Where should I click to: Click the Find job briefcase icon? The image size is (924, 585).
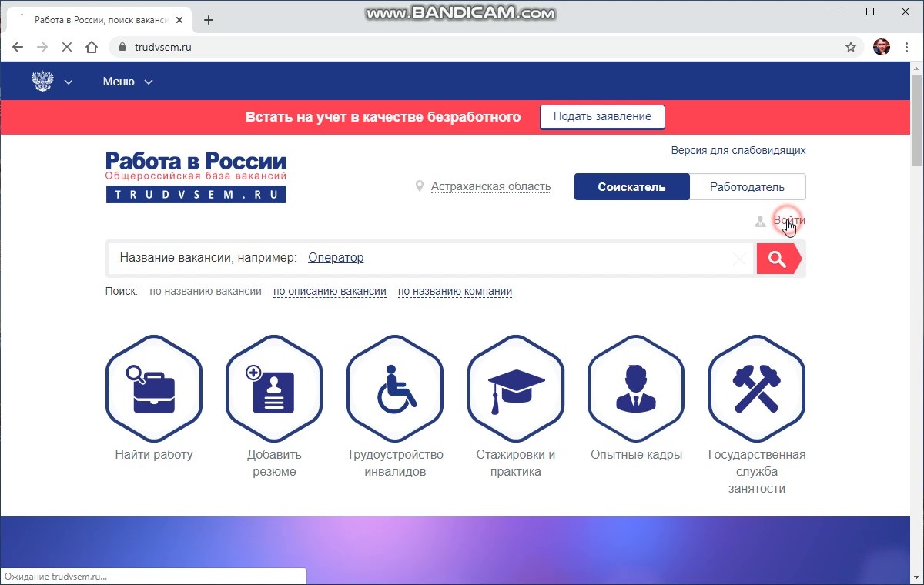(x=153, y=388)
